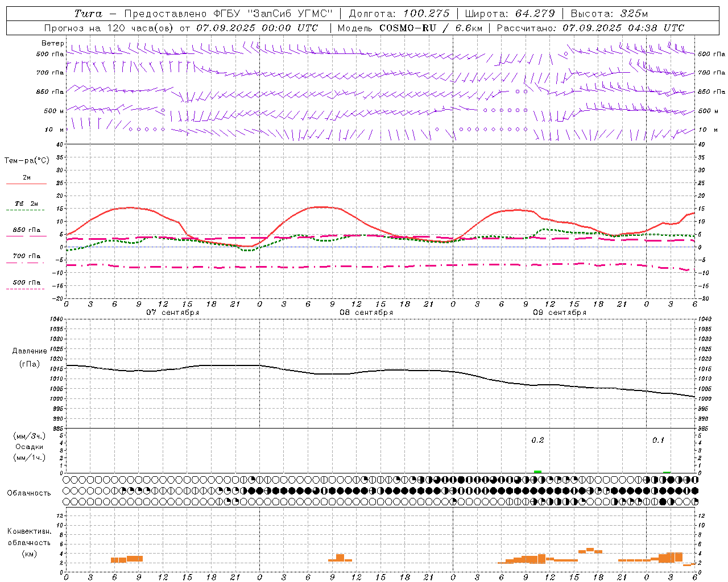This screenshot has width=728, height=582.
Task: Click the solid red 2м legend line sample
Action: pos(26,184)
